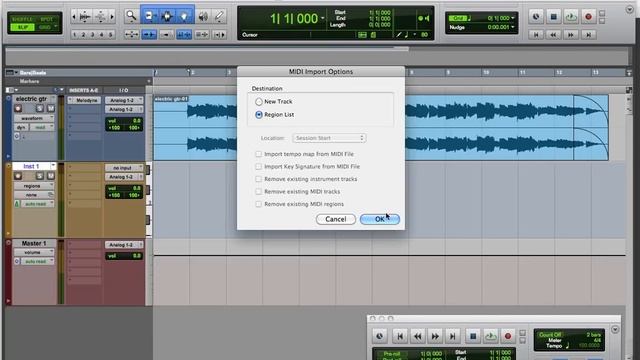The image size is (640, 360).
Task: Cancel the MIDI Import Options dialog
Action: [336, 219]
